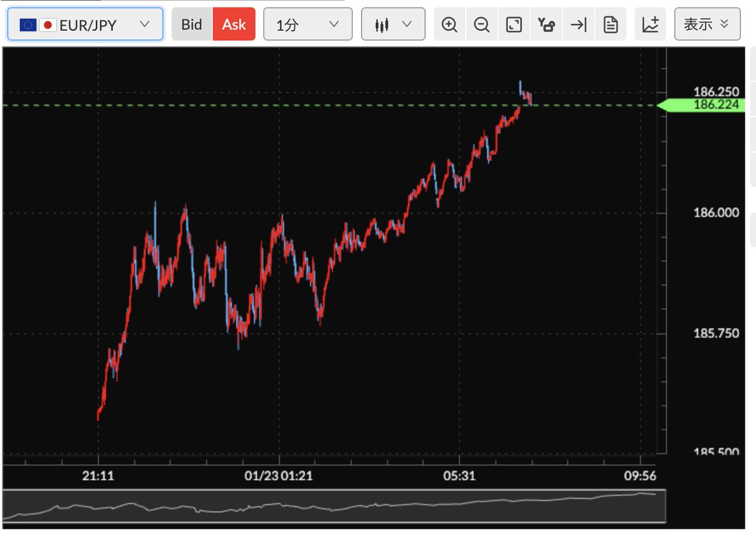Click the 186.224 current price tag

(x=701, y=105)
